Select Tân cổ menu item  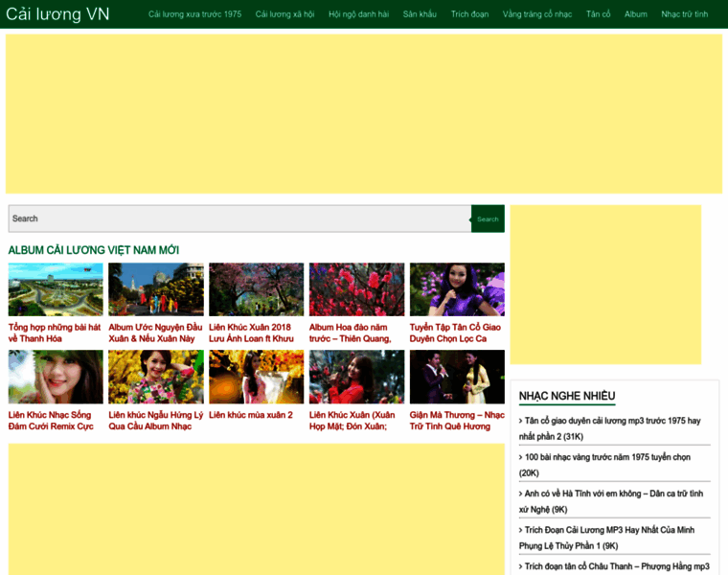pyautogui.click(x=598, y=14)
